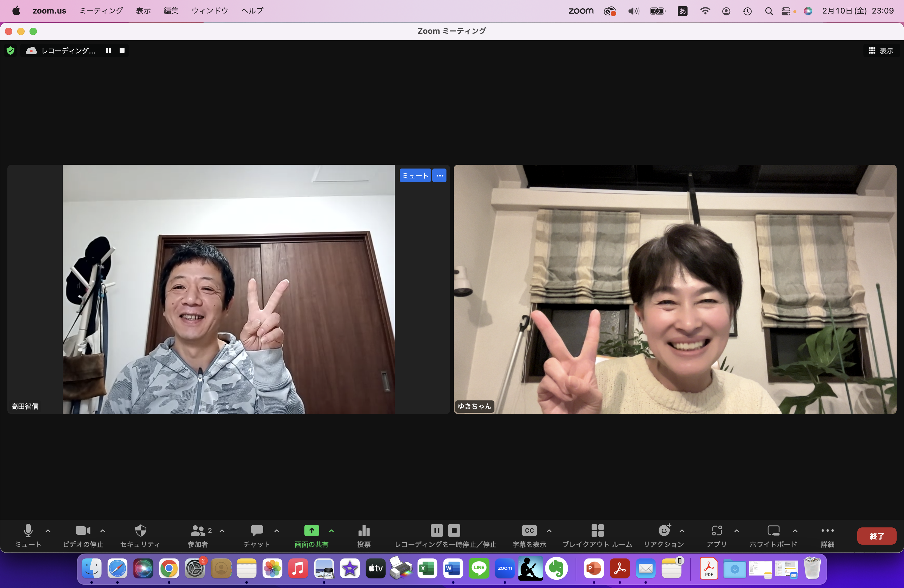Click blue ミュート button on video tile

[415, 176]
